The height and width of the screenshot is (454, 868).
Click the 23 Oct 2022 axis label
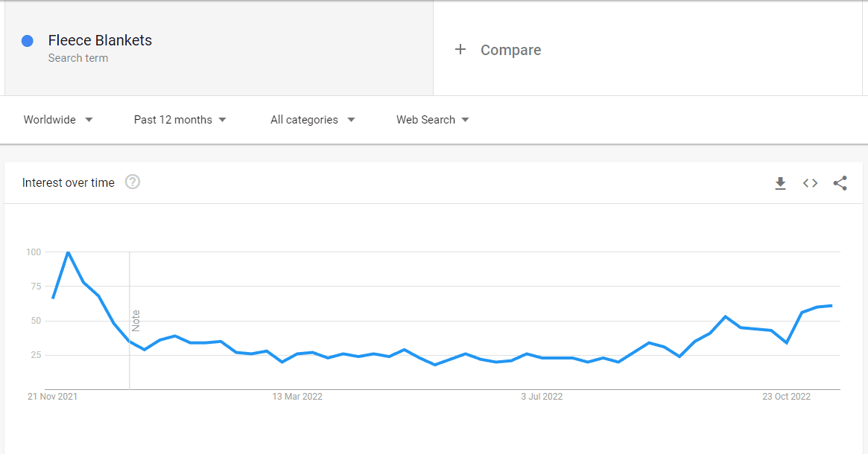coord(786,397)
